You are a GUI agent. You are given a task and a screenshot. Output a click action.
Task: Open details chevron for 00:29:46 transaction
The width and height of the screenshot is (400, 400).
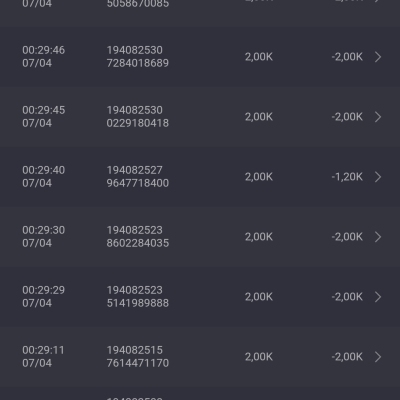pos(378,57)
